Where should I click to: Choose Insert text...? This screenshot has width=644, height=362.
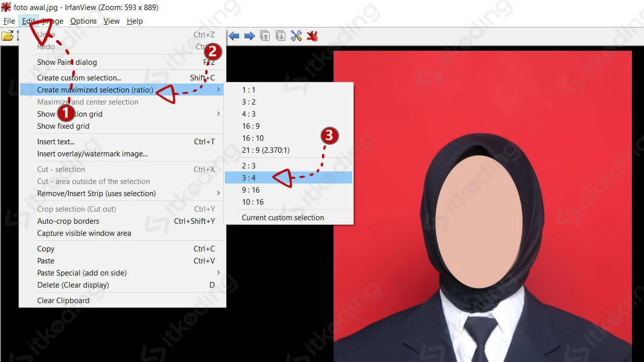coord(122,142)
